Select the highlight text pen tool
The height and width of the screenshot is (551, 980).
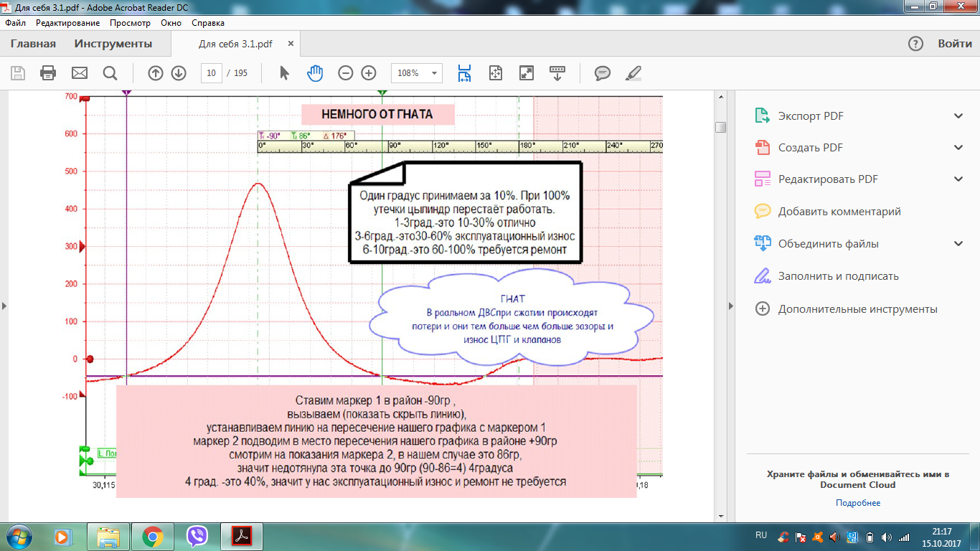pyautogui.click(x=633, y=72)
